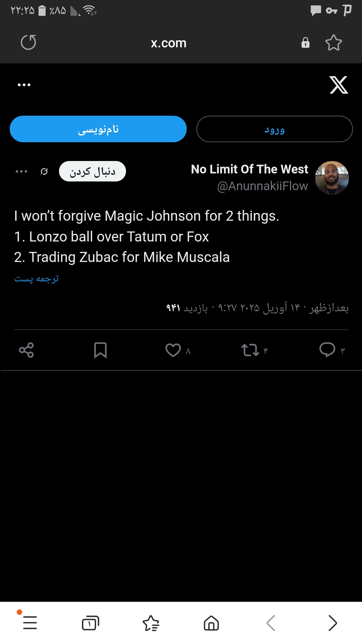Reply to the post via the comment bubble
362x644 pixels.
(327, 350)
